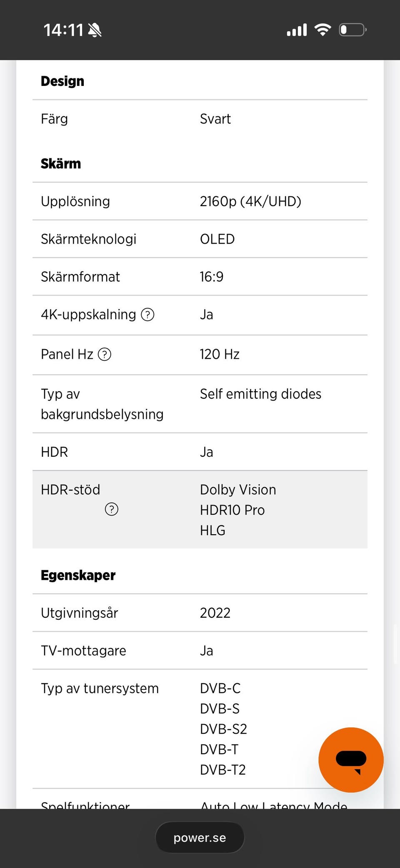This screenshot has width=400, height=868.
Task: Tap the OLED value in Skärmteknologi row
Action: click(x=217, y=239)
